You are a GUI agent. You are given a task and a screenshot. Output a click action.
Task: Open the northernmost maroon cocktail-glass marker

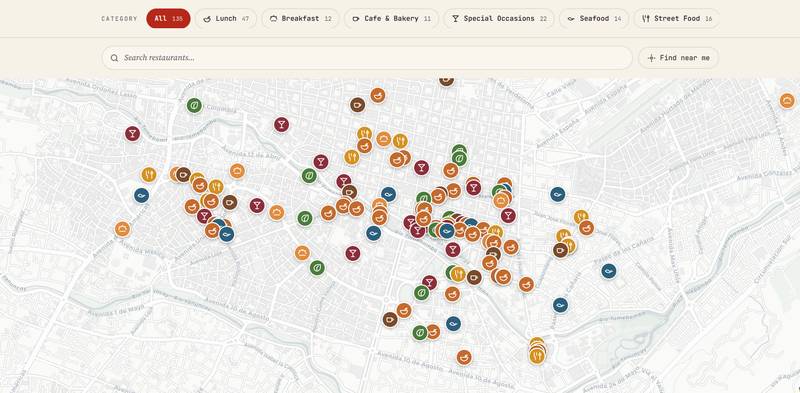coord(281,125)
